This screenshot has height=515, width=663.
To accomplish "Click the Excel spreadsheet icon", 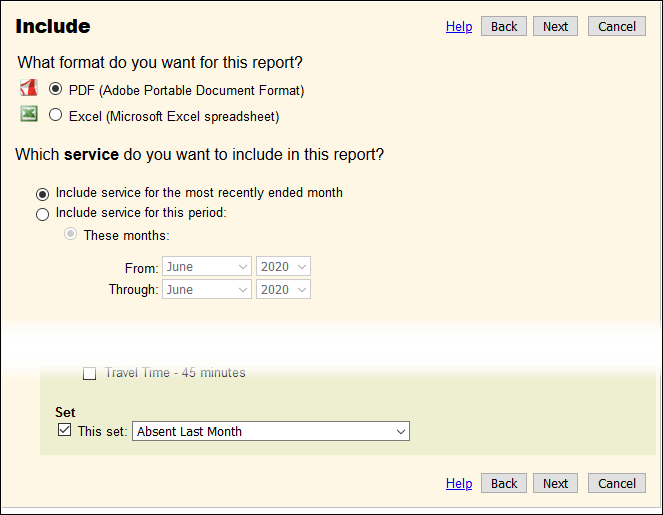I will pyautogui.click(x=29, y=113).
